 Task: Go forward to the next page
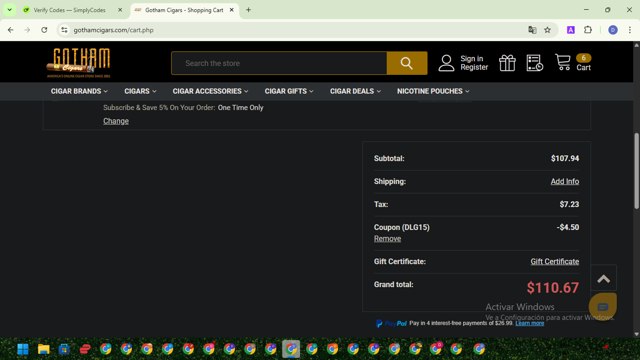pyautogui.click(x=27, y=30)
